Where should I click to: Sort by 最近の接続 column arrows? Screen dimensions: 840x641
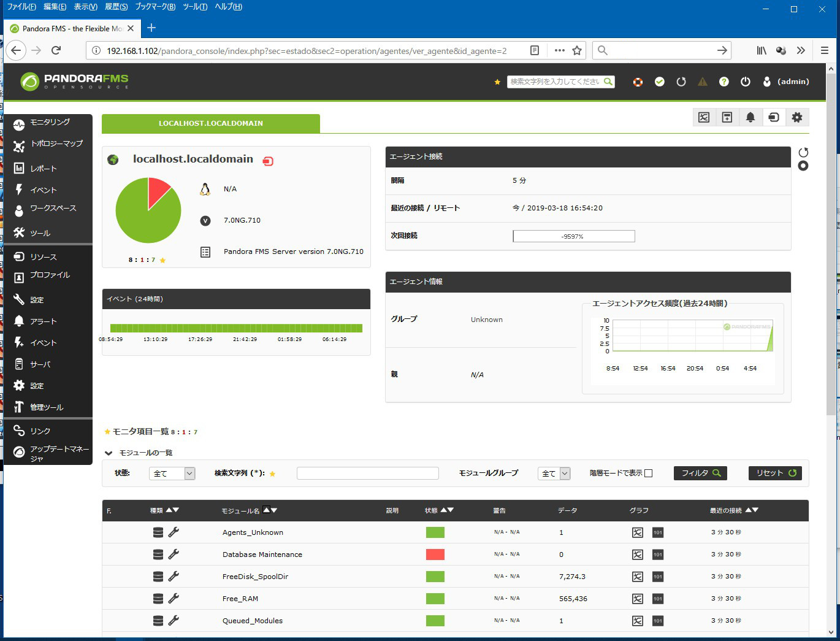752,510
